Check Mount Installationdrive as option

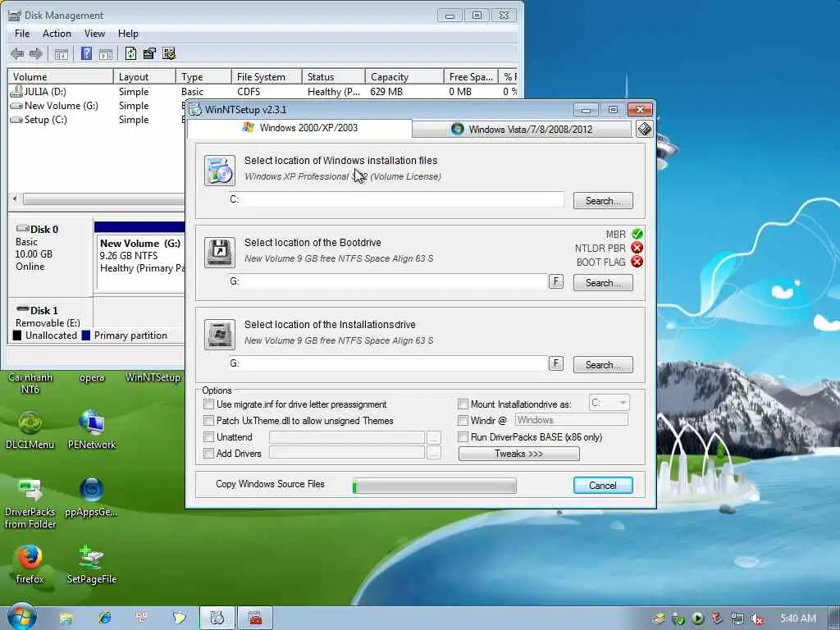463,404
